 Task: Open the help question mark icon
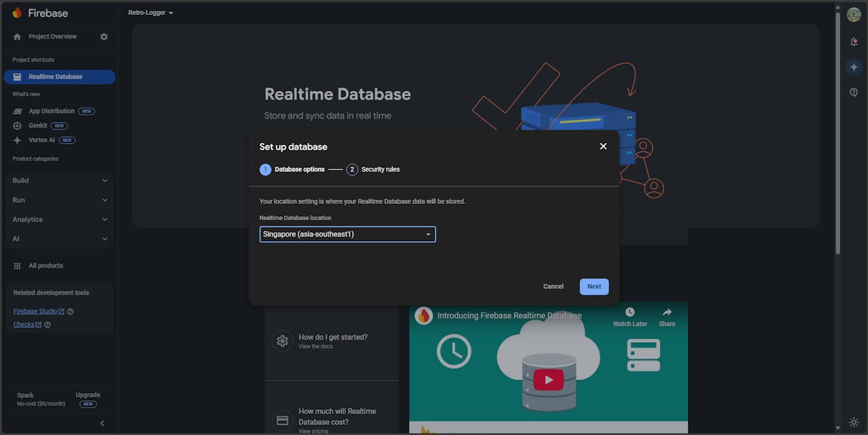coord(854,92)
